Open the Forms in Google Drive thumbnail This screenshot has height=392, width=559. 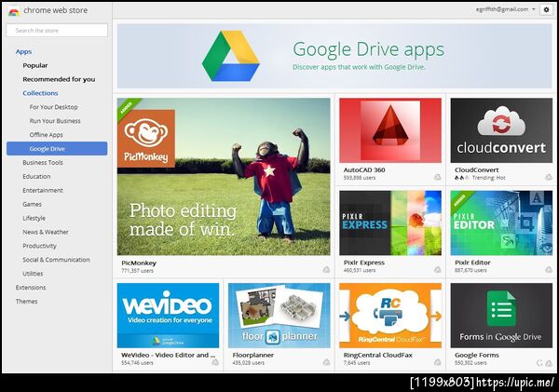501,316
